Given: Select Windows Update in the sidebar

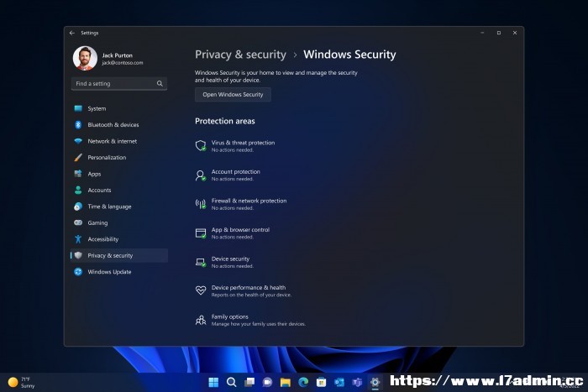Looking at the screenshot, I should [119, 272].
